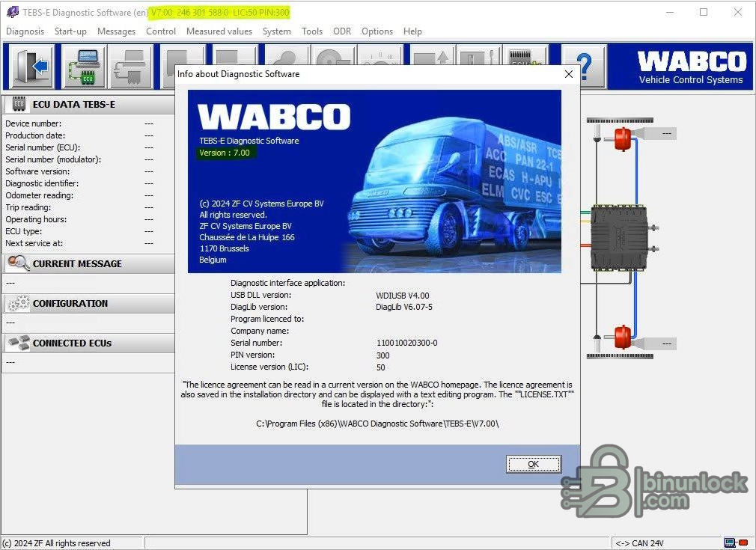Click the 'Software version:' label

click(37, 171)
